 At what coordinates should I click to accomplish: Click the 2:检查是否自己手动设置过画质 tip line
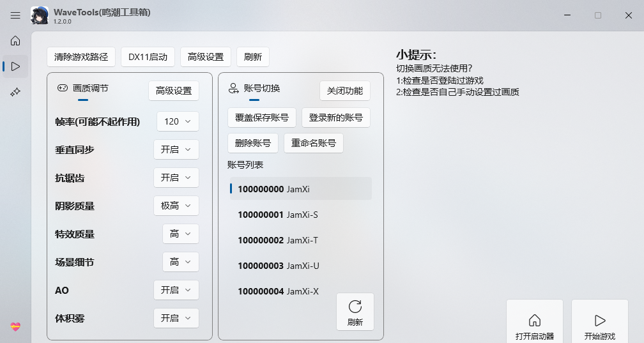click(457, 92)
